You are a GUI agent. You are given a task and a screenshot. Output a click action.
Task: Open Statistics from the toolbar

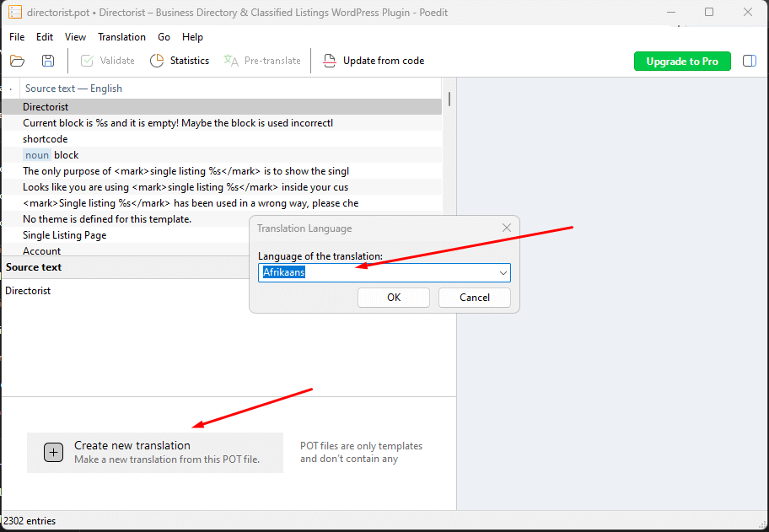180,61
